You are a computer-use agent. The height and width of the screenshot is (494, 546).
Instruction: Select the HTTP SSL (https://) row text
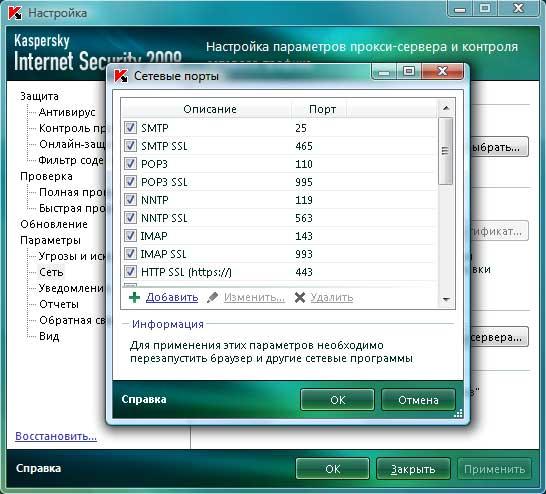pos(186,272)
